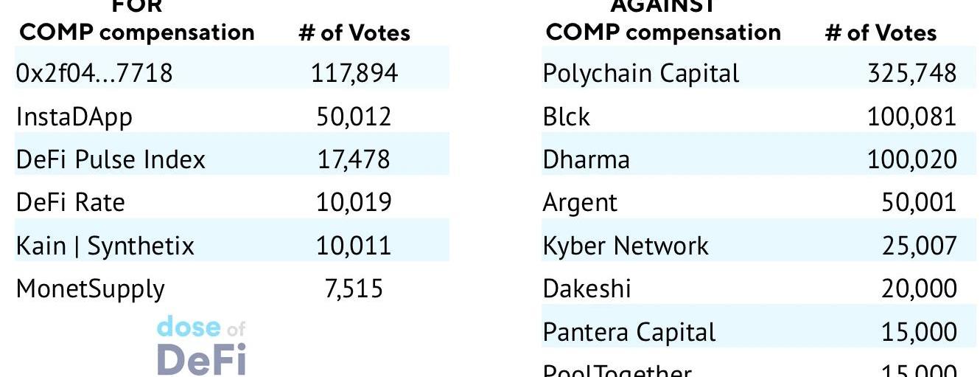This screenshot has height=377, width=980.
Task: Select the Blck voter row
Action: [x=566, y=117]
